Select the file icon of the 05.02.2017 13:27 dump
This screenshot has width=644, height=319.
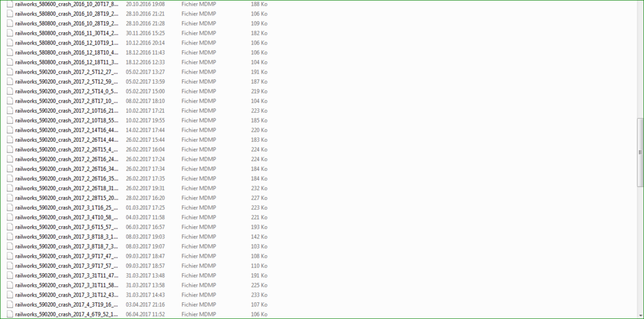point(10,72)
